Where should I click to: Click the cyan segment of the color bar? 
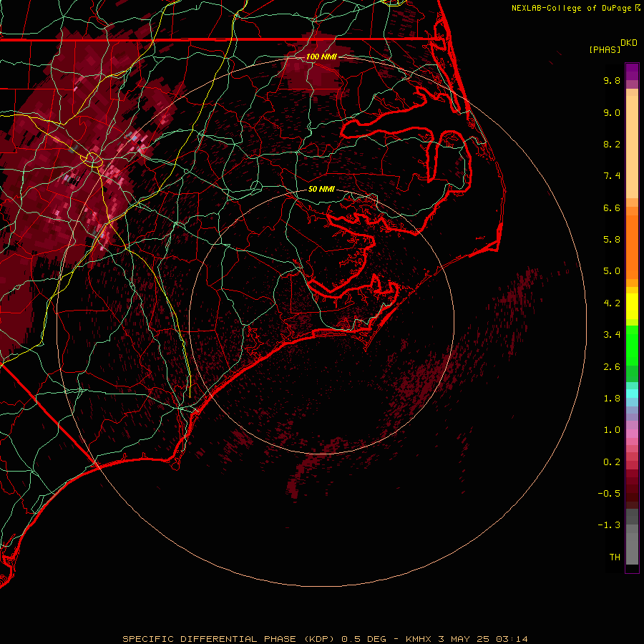pos(632,394)
